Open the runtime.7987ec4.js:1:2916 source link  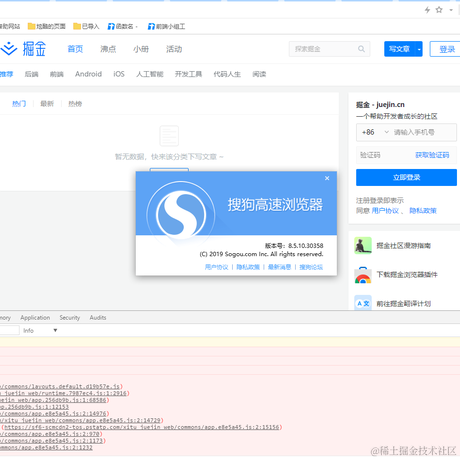(x=64, y=393)
